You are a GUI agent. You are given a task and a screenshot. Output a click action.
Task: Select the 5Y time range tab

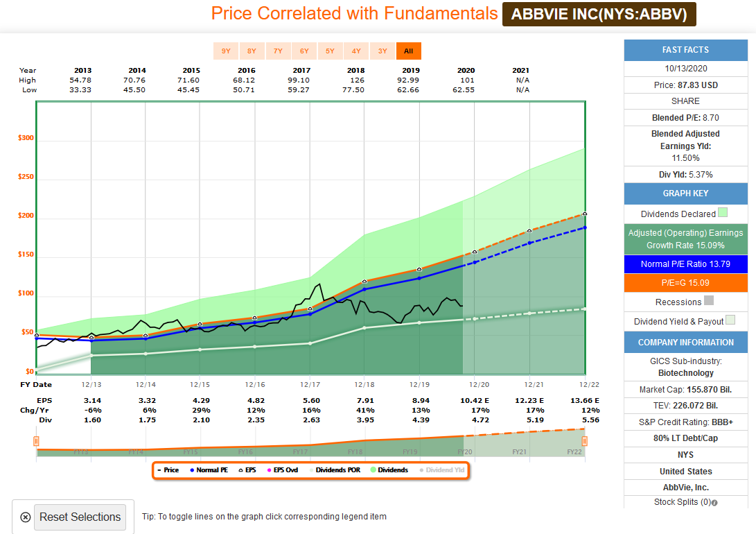(x=330, y=51)
